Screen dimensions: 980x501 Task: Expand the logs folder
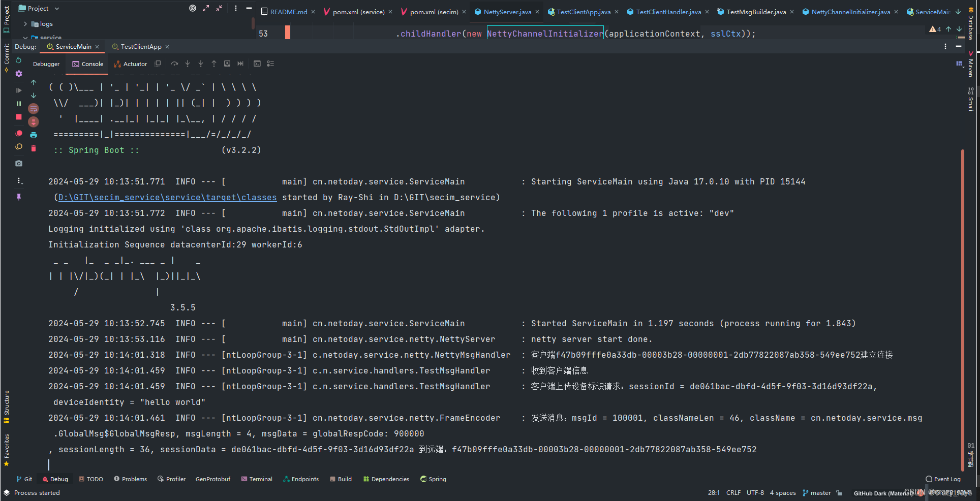[x=25, y=24]
